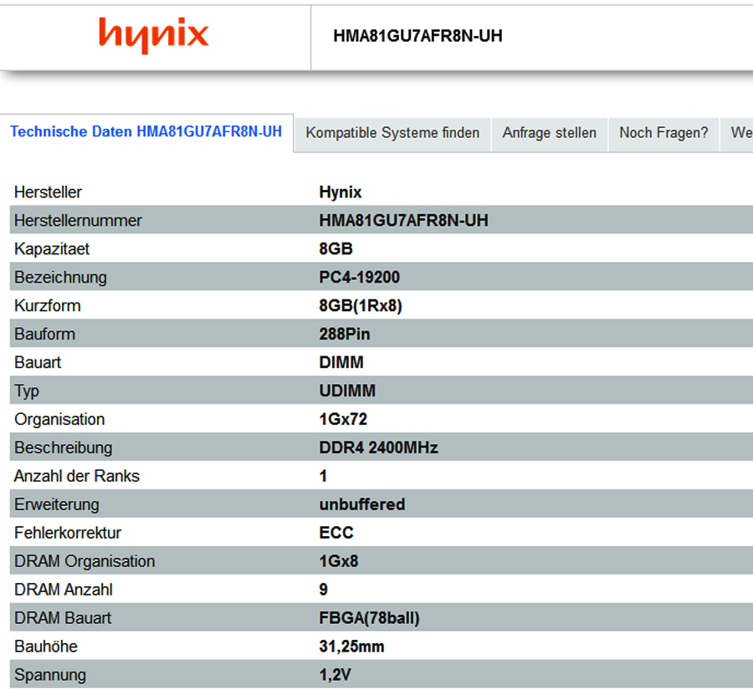The height and width of the screenshot is (700, 753).
Task: Open the Technische Daten HMA81GU7AFR8N-UH tab
Action: click(146, 132)
